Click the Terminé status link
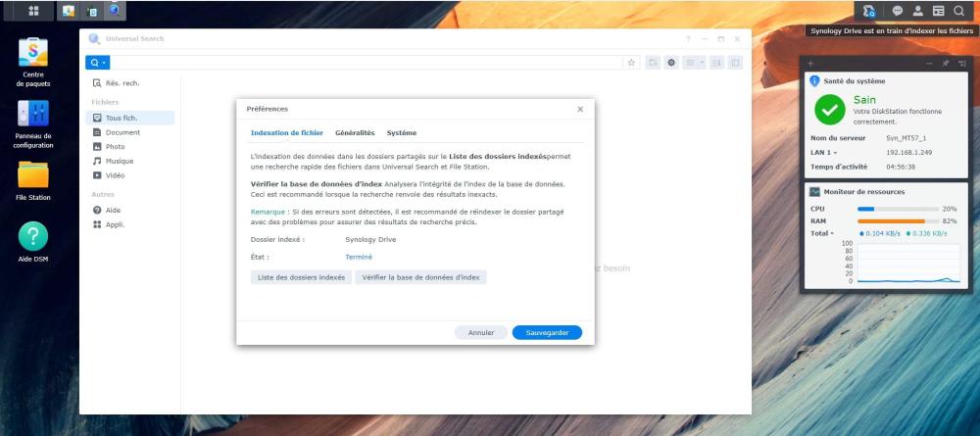Screen dimensions: 980x436 point(359,257)
